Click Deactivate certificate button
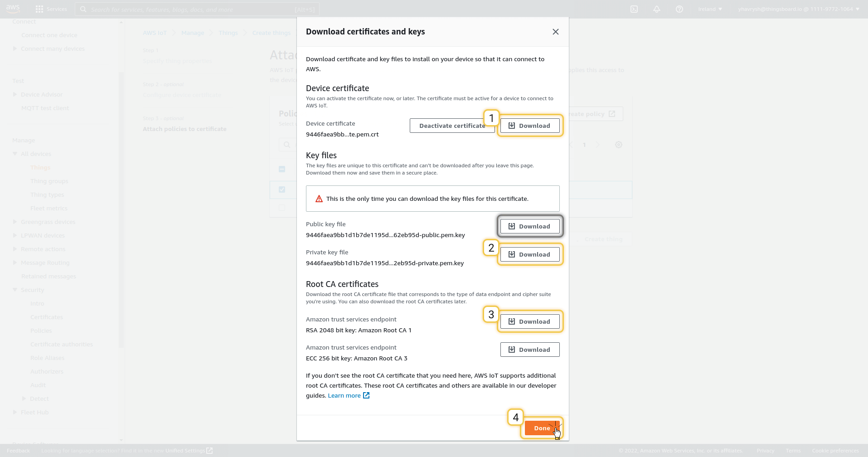The height and width of the screenshot is (457, 868). click(x=452, y=126)
